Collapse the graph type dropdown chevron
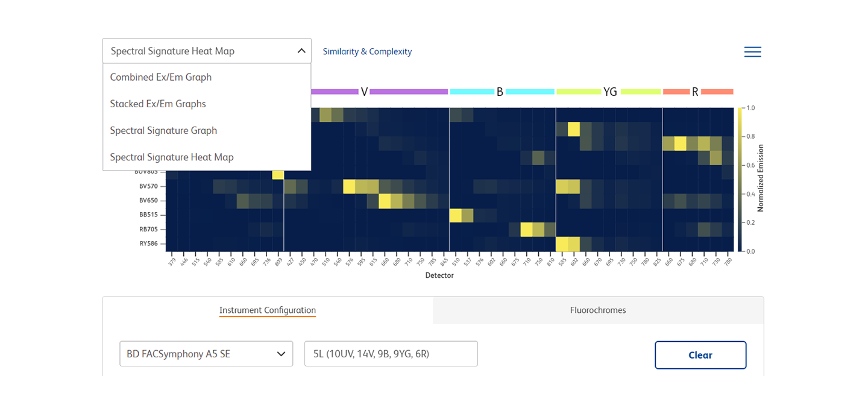The width and height of the screenshot is (868, 405). pos(301,51)
